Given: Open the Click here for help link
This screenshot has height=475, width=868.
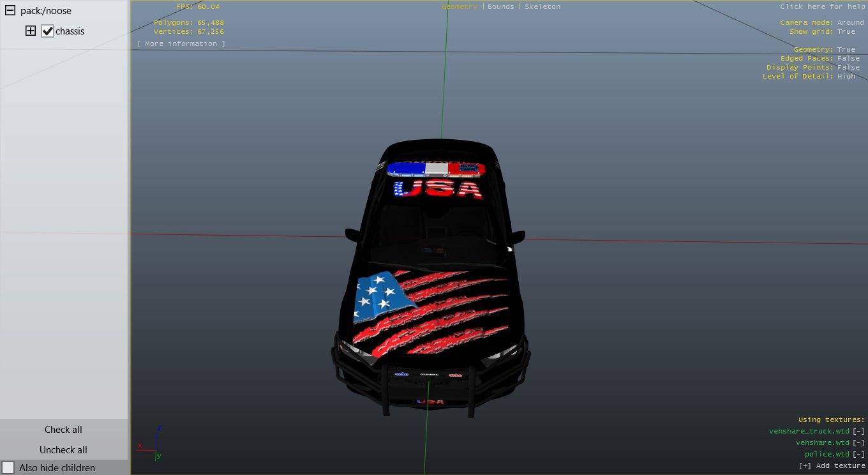Looking at the screenshot, I should [821, 7].
